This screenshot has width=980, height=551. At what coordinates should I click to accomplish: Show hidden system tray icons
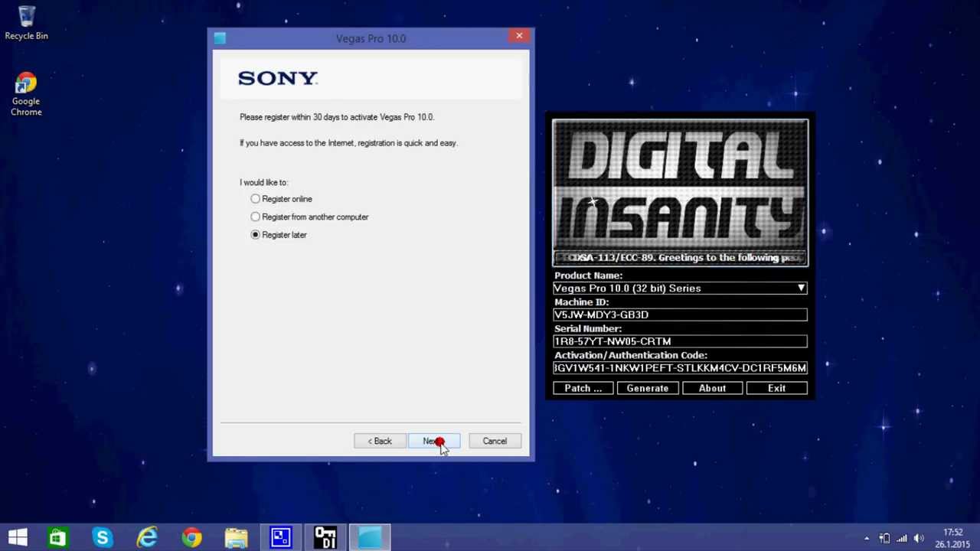coord(867,538)
